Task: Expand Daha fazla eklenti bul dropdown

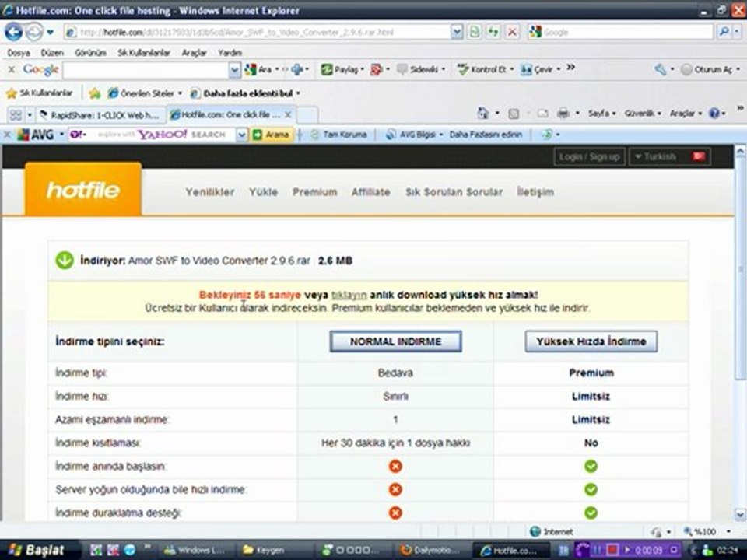Action: tap(298, 93)
